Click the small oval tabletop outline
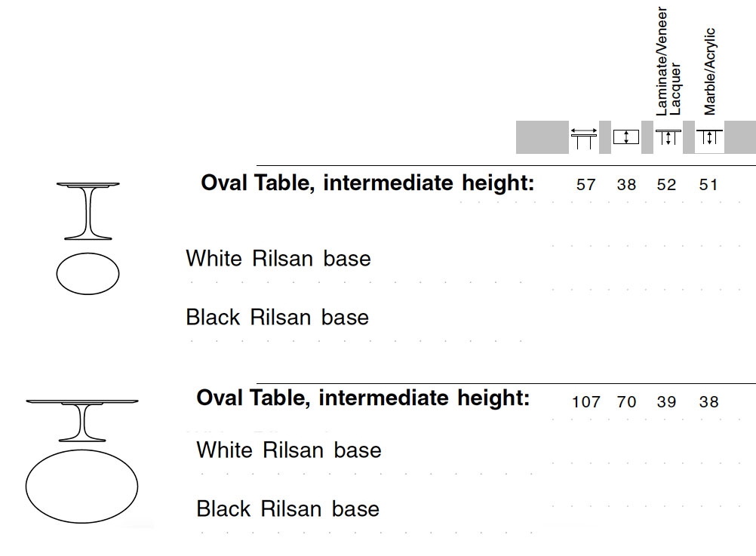Screen dimensions: 756x556 click(x=88, y=273)
